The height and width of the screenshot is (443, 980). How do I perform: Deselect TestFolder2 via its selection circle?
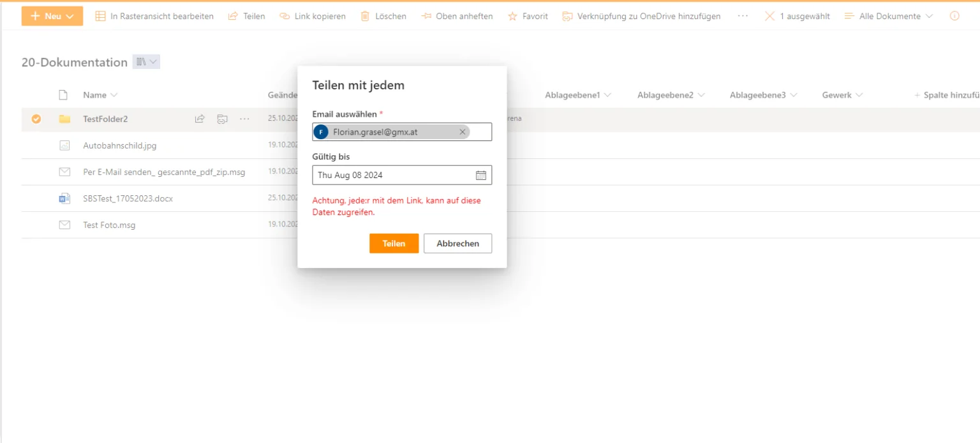pyautogui.click(x=36, y=119)
